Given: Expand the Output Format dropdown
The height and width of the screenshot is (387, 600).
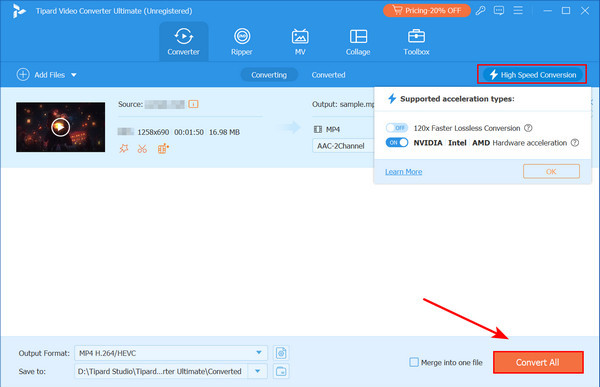Looking at the screenshot, I should click(x=259, y=353).
